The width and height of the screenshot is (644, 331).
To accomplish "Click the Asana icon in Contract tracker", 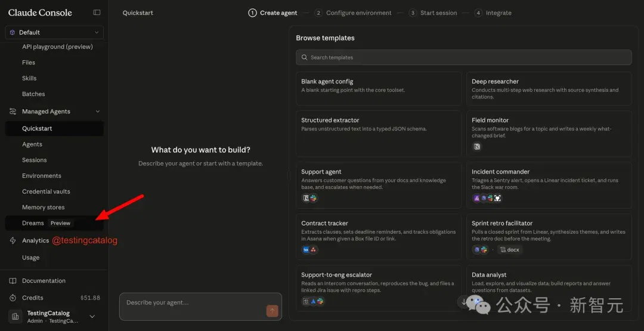I will click(314, 250).
